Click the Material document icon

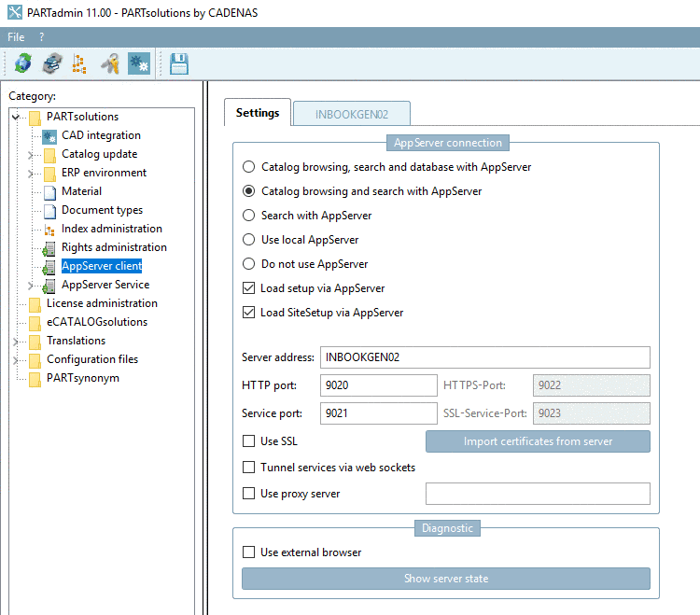pos(49,192)
